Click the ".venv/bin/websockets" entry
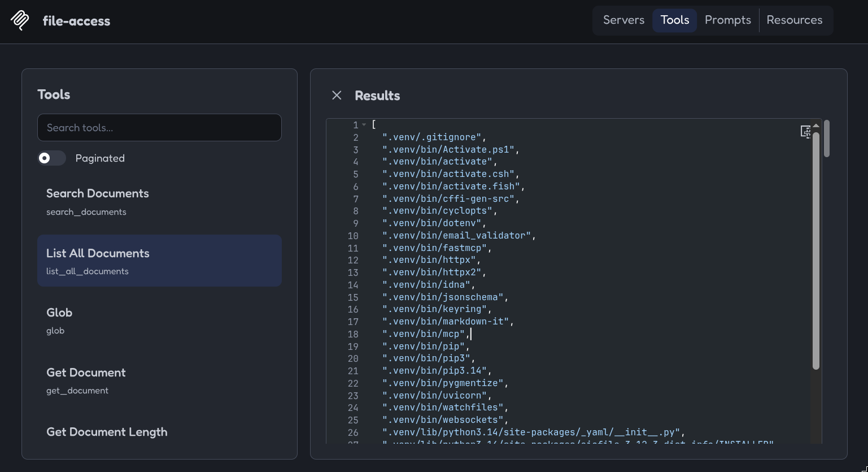This screenshot has height=472, width=868. coord(446,420)
